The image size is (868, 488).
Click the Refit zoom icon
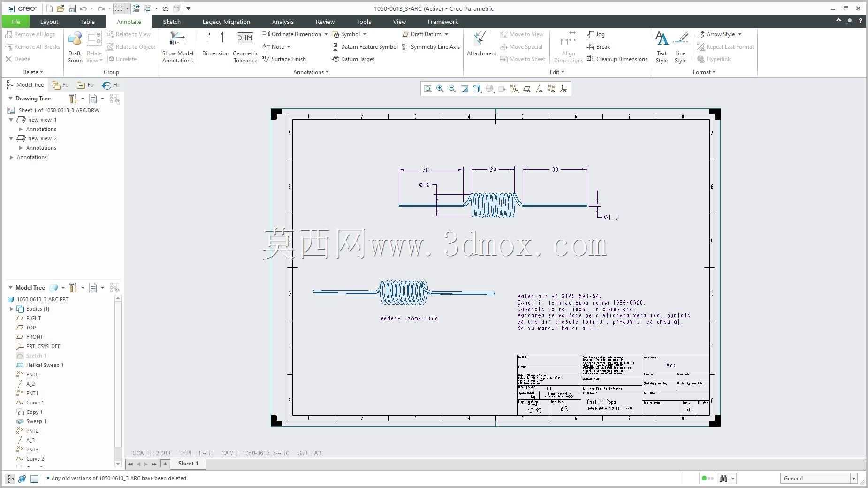click(x=428, y=89)
